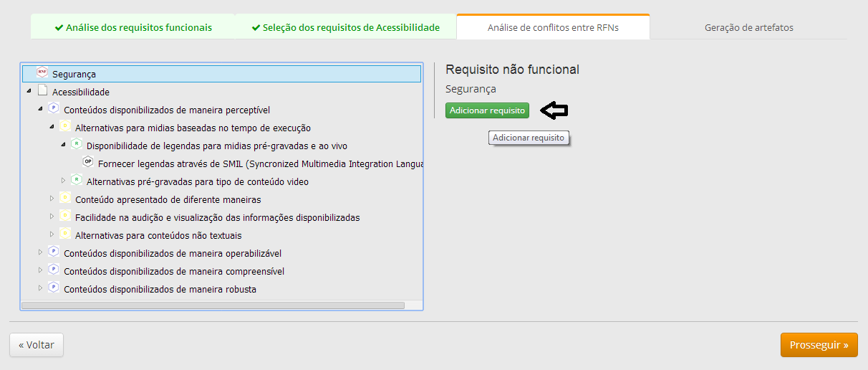The image size is (868, 370).
Task: Expand 'Facilidade na audição e visualização' node
Action: coord(52,217)
